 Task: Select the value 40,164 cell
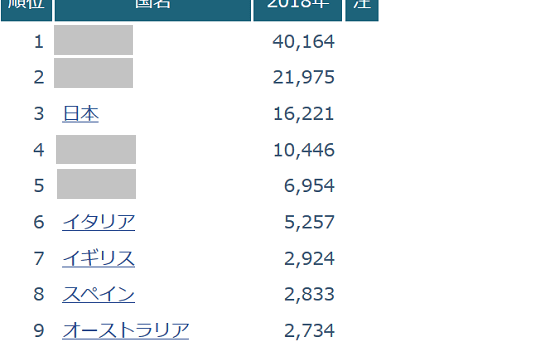[303, 42]
